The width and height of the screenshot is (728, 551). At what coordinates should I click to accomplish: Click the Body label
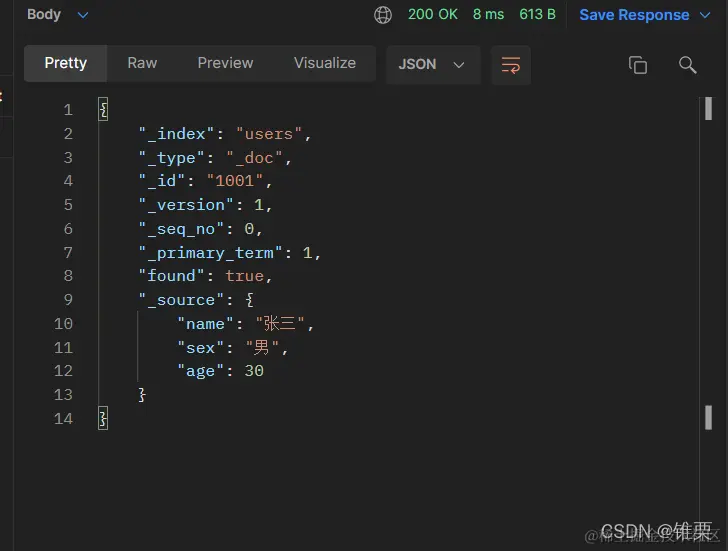point(44,14)
